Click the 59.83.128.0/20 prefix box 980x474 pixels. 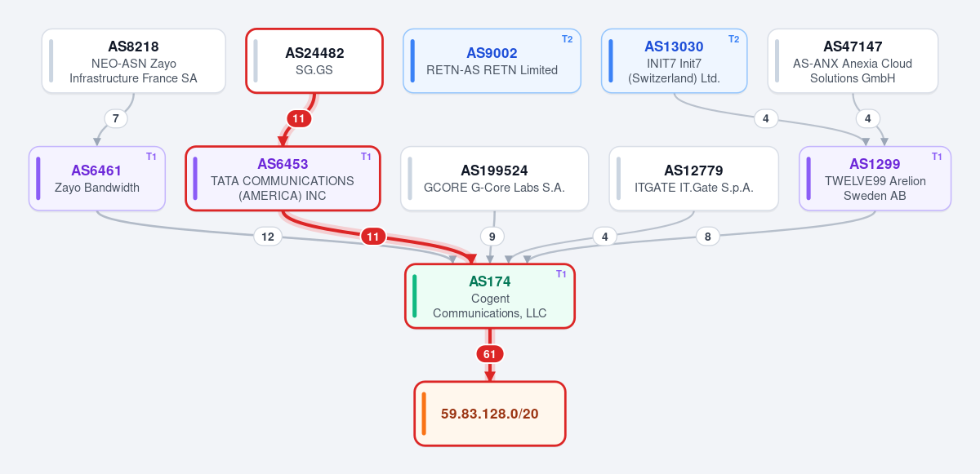coord(490,414)
